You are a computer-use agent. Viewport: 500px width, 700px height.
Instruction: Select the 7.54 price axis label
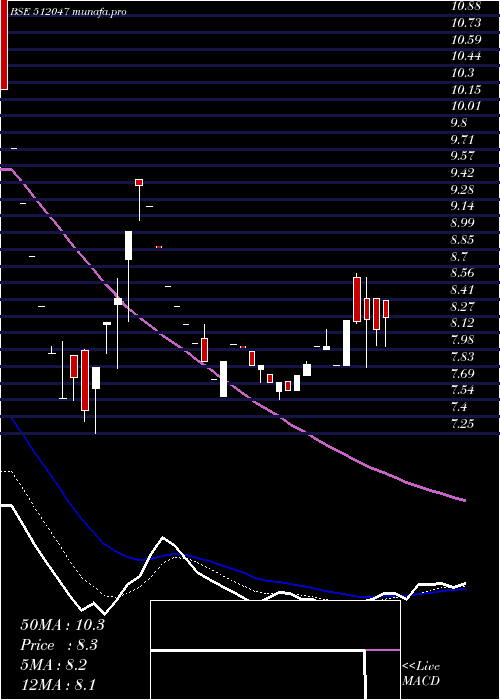pos(462,390)
